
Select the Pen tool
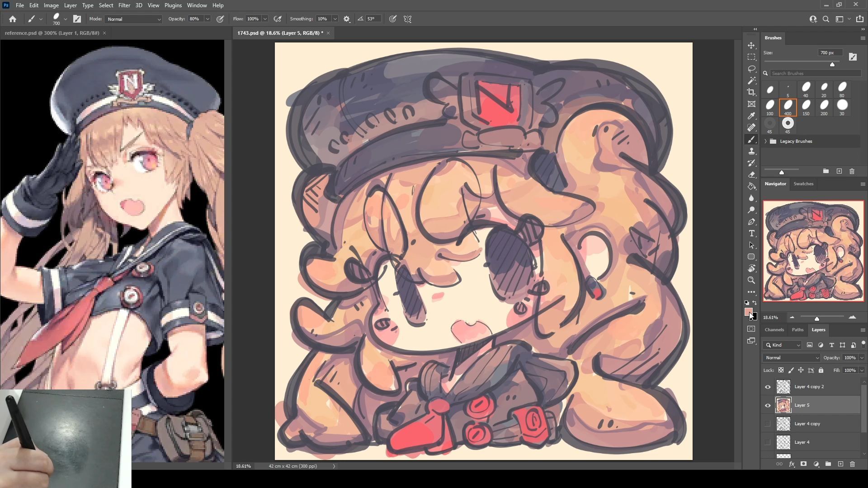[751, 221]
